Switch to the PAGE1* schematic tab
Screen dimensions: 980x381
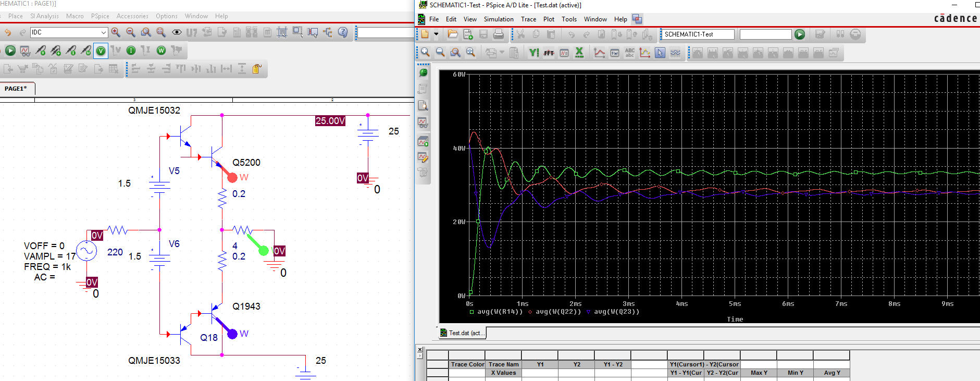pos(16,89)
